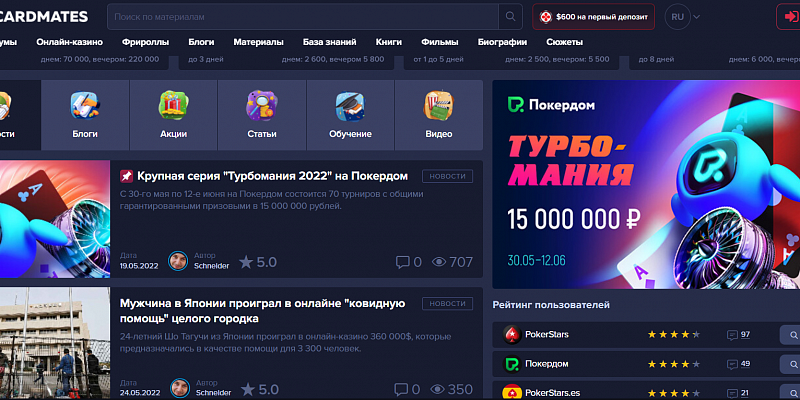This screenshot has width=800, height=400.
Task: Expand the RU language dropdown
Action: (683, 17)
